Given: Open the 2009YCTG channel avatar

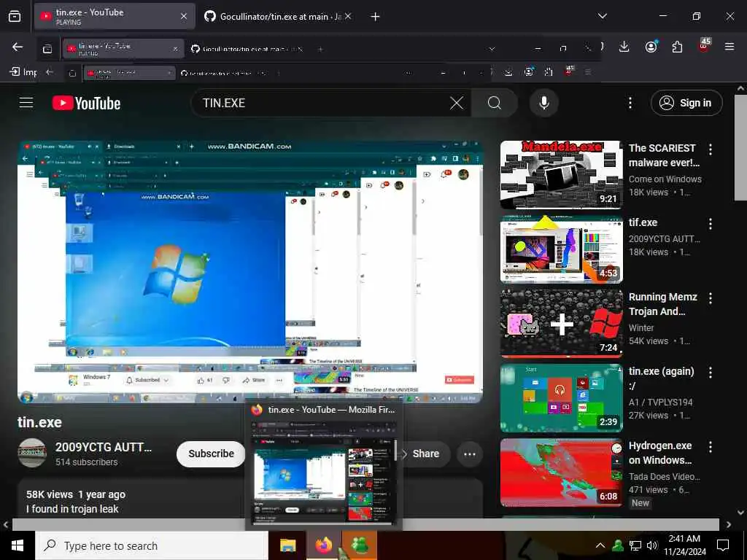Looking at the screenshot, I should pyautogui.click(x=32, y=453).
